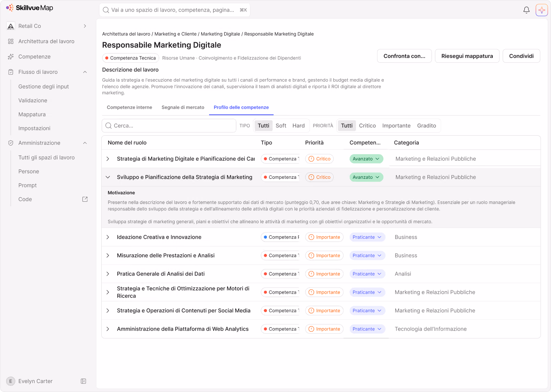Click the Riesegui mappatura button
Viewport: 551px width, 392px height.
point(467,56)
